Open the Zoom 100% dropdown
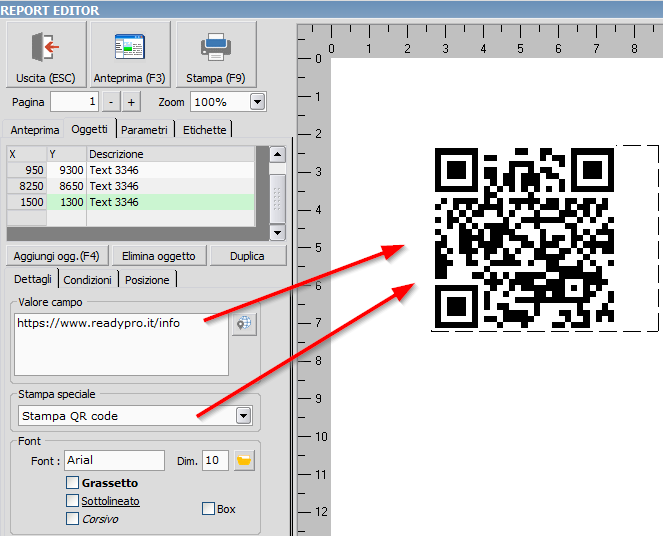This screenshot has height=536, width=663. coord(257,102)
